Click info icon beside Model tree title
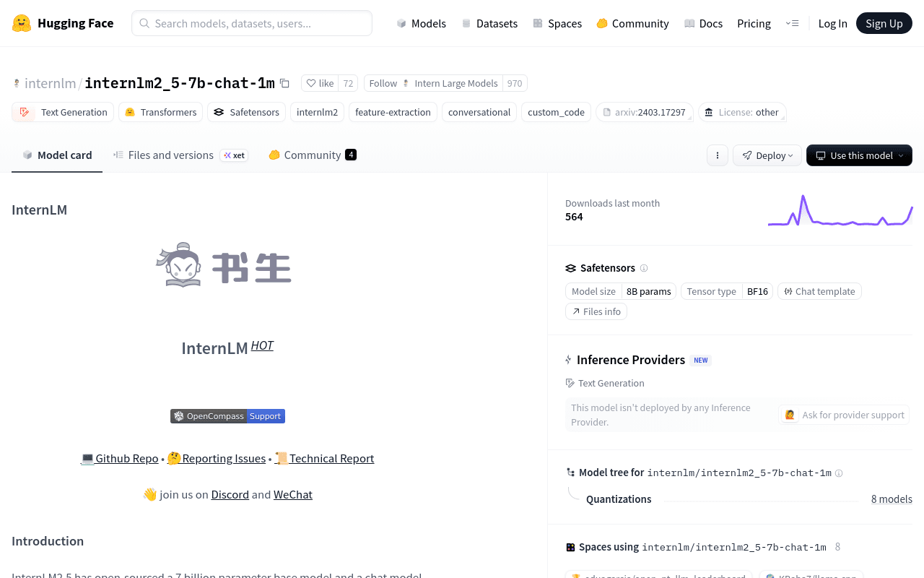924x578 pixels. click(839, 473)
